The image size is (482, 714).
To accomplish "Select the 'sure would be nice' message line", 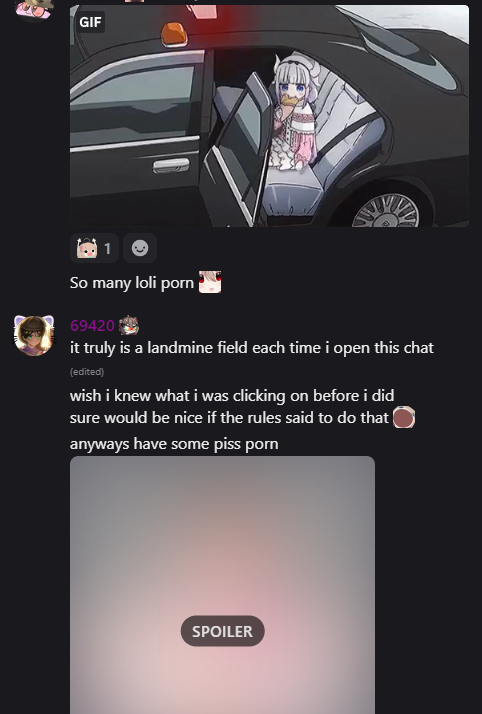I will click(229, 418).
